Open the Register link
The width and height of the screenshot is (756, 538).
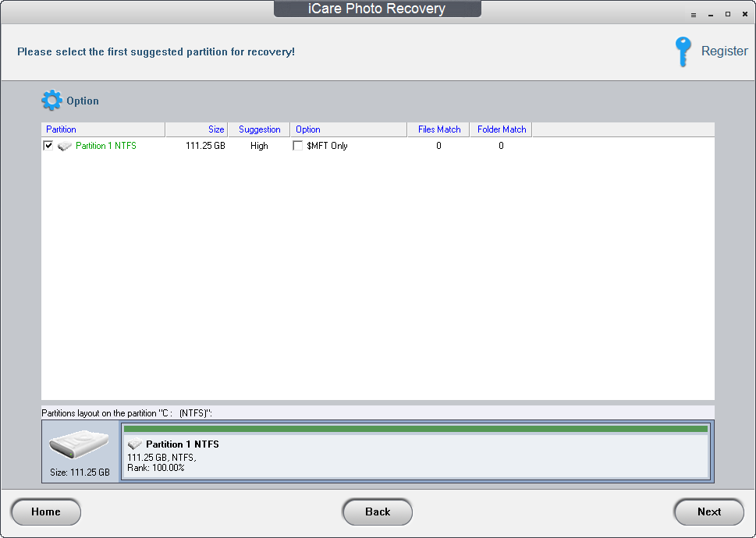tap(724, 51)
